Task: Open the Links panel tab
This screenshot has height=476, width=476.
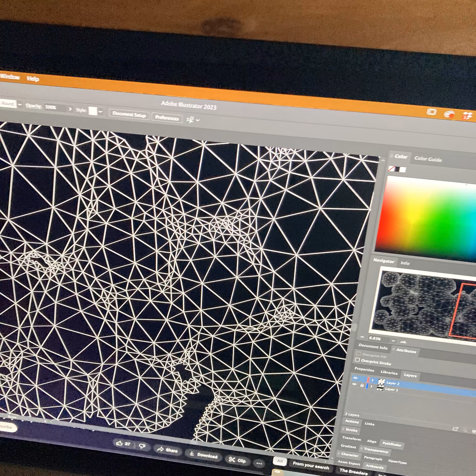Action: pyautogui.click(x=369, y=424)
